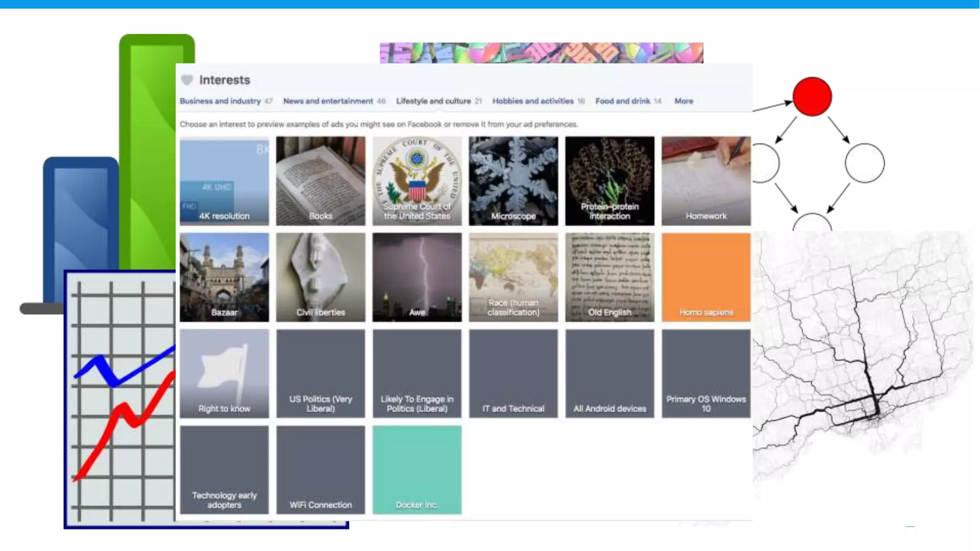Click the US Politics (Very Liberal) tile

320,373
